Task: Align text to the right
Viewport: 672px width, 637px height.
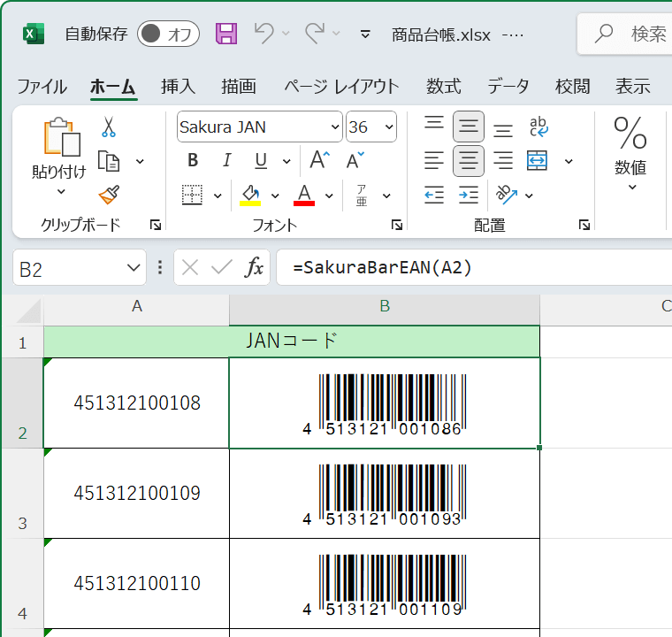Action: (503, 161)
